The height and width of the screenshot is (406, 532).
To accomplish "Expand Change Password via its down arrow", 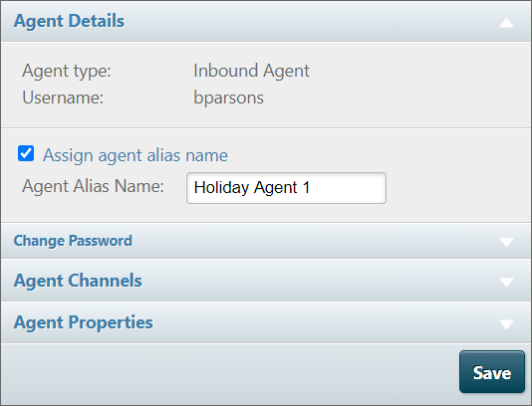I will coord(506,243).
